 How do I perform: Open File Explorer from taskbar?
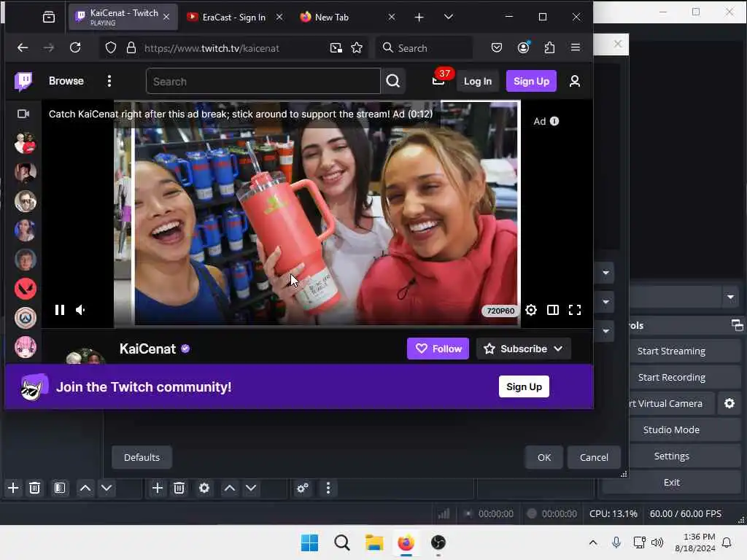click(x=374, y=542)
